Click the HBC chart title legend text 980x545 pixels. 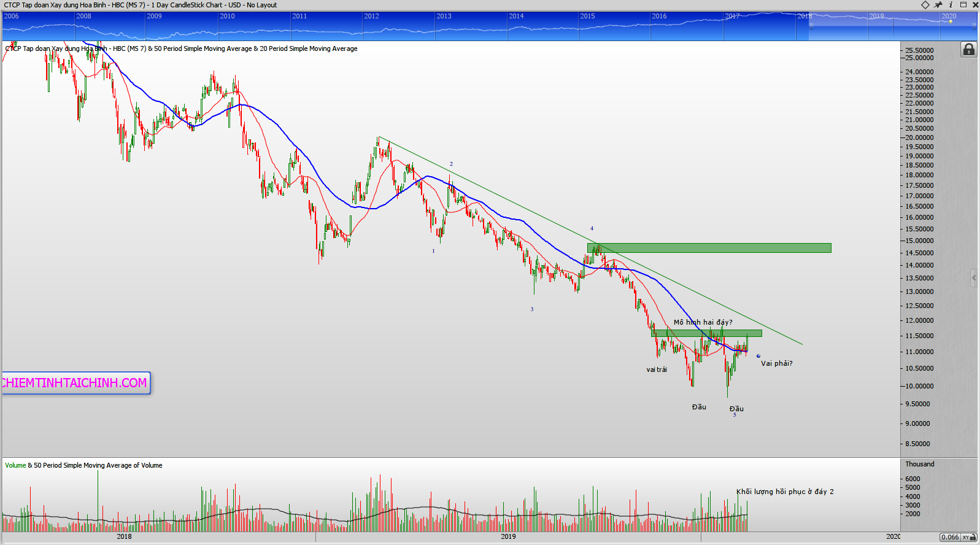point(181,48)
